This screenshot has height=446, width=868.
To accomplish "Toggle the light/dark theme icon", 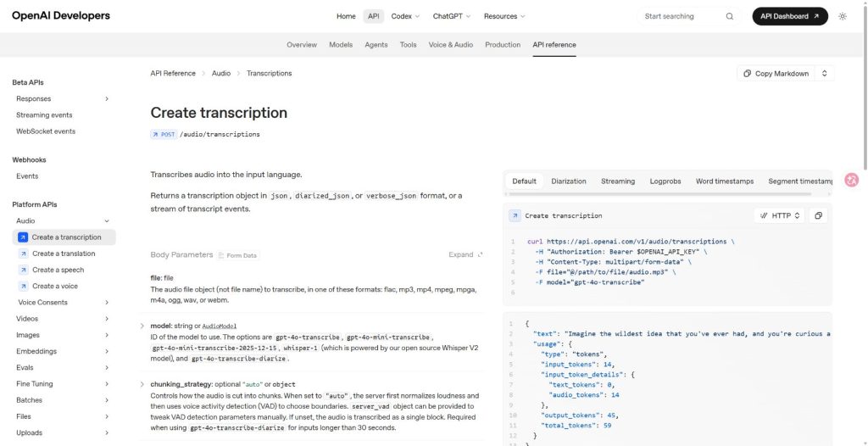I will click(843, 17).
